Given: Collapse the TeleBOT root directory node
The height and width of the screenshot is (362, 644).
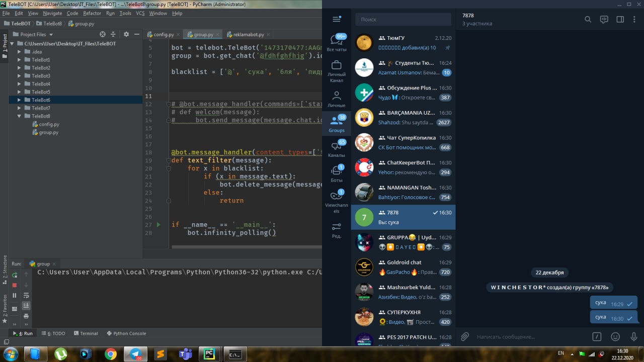Looking at the screenshot, I should 13,44.
